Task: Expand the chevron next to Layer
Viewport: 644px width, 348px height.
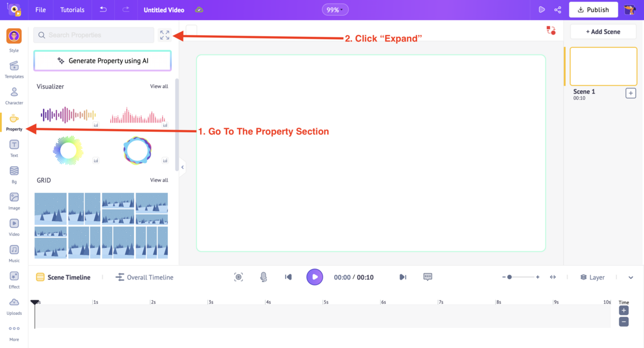Action: pyautogui.click(x=631, y=278)
